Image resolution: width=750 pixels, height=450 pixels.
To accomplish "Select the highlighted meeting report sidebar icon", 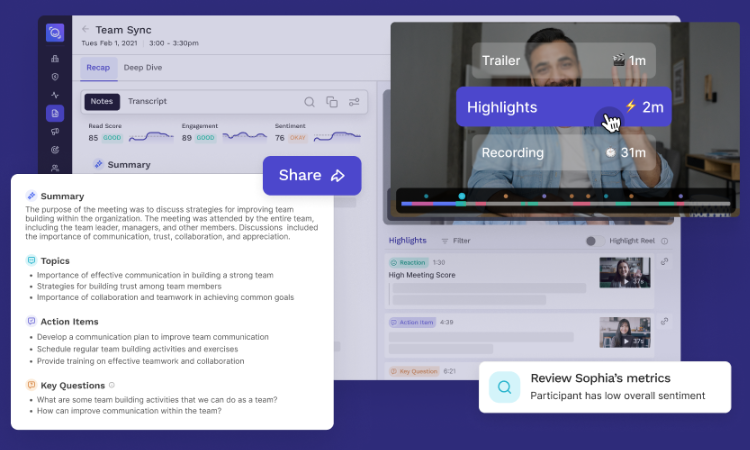I will click(55, 113).
